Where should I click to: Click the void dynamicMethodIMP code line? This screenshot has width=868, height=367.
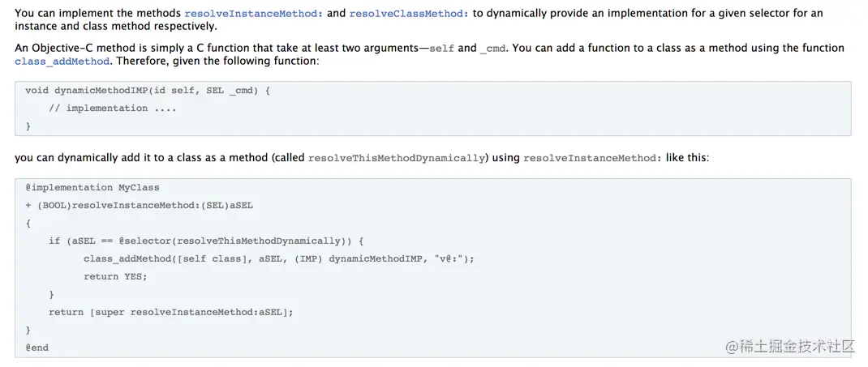[148, 90]
